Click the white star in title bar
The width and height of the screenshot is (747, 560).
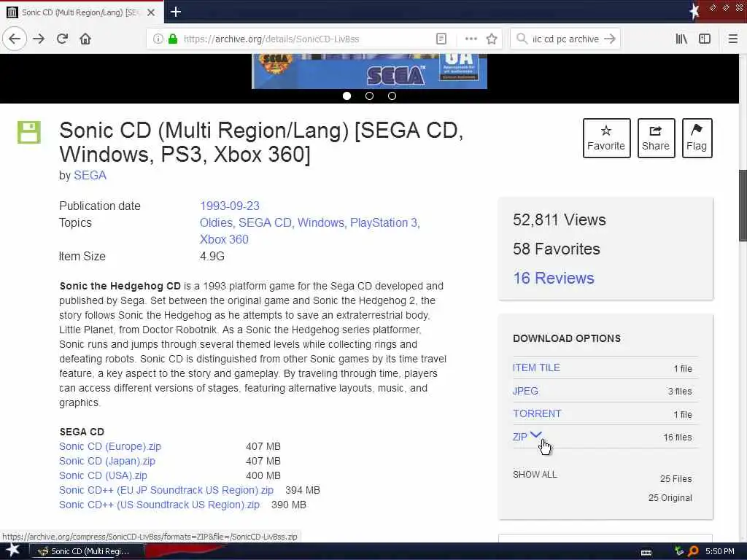pos(694,12)
